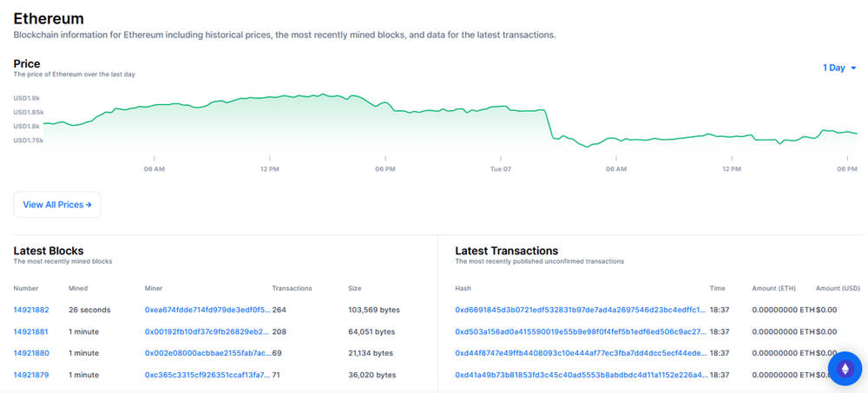The width and height of the screenshot is (868, 393).
Task: Open miner address 0x002e08000acbbae2155fab7ac
Action: pos(207,353)
